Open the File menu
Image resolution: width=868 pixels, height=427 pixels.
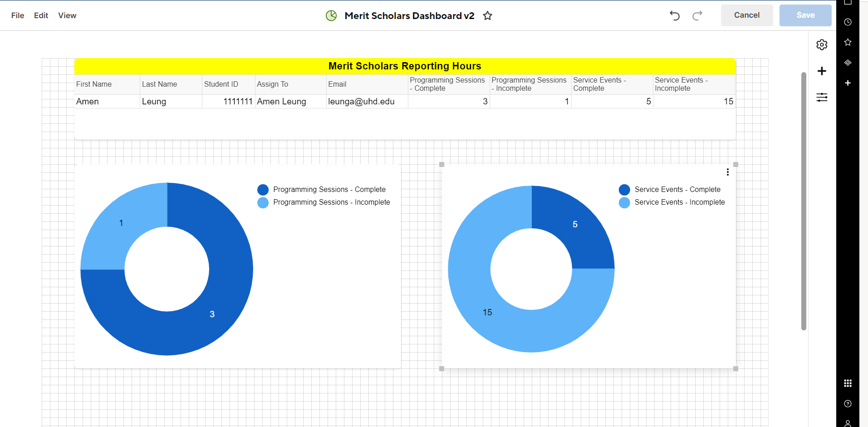pyautogui.click(x=18, y=15)
